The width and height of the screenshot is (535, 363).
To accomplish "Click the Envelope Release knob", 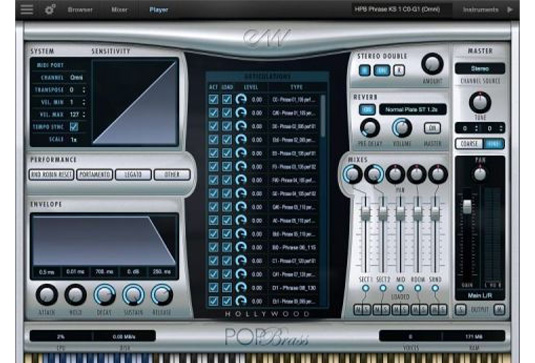I will [x=162, y=295].
